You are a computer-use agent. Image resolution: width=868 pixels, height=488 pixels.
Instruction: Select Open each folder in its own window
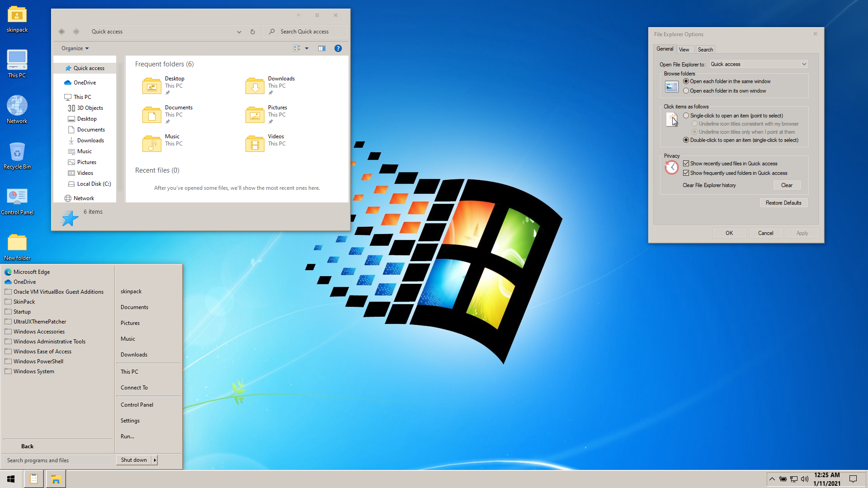tap(686, 91)
